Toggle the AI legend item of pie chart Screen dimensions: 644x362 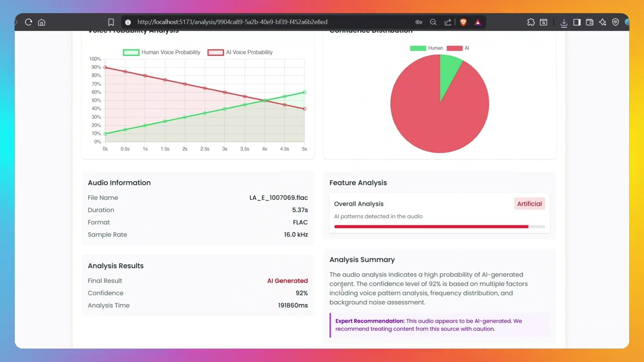458,48
